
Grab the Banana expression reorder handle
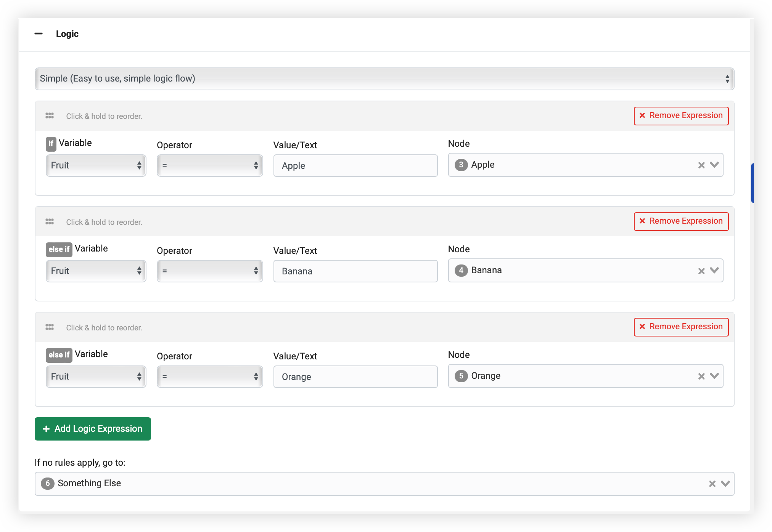coord(50,222)
